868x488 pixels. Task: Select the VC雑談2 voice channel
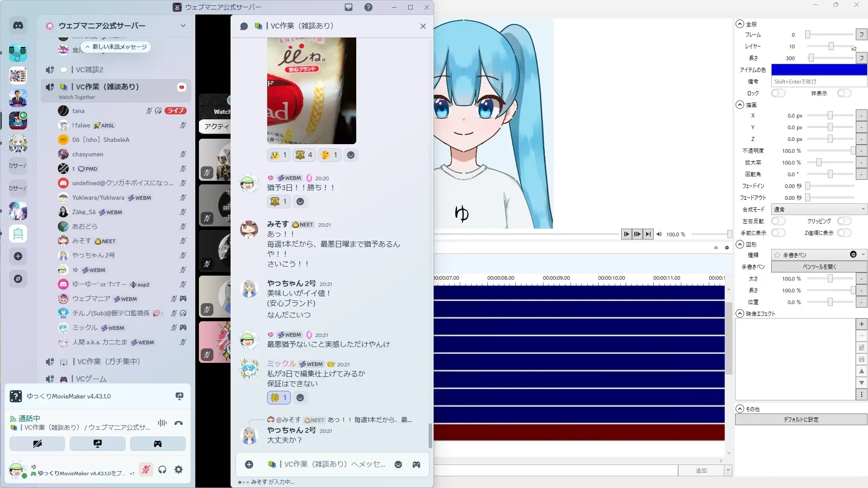click(x=90, y=70)
